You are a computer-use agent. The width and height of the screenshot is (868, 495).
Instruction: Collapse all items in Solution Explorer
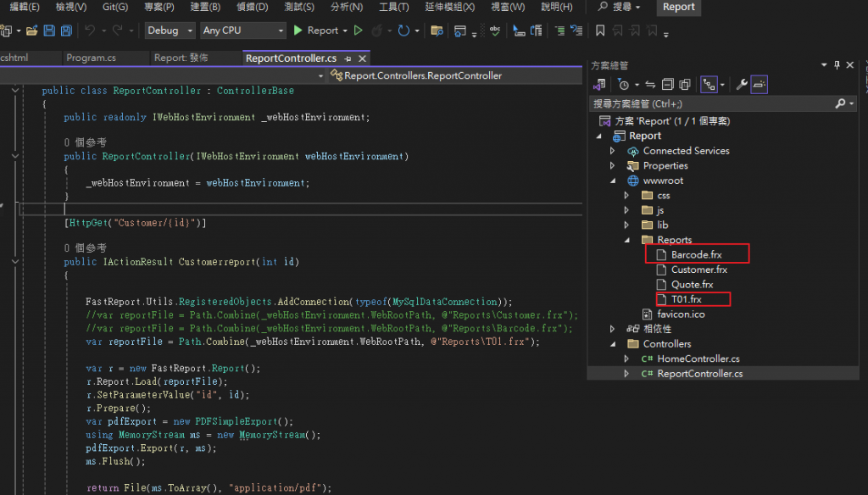pyautogui.click(x=668, y=84)
